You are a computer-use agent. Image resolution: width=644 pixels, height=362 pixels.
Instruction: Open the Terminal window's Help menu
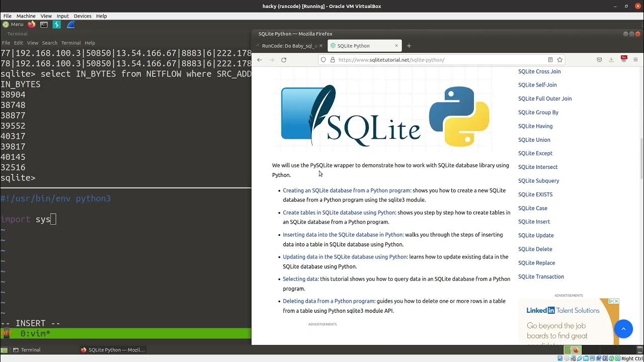[90, 43]
